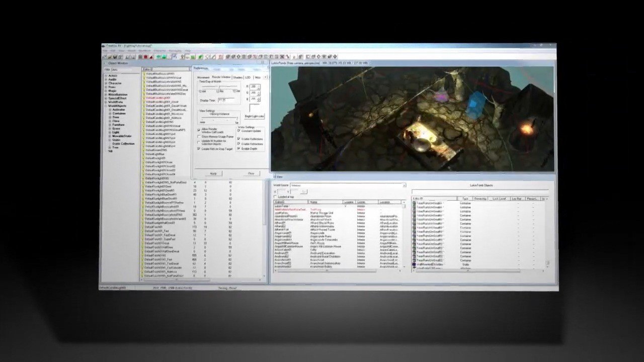Collapse the WorldObjects tree node
Image resolution: width=644 pixels, height=362 pixels.
point(106,106)
